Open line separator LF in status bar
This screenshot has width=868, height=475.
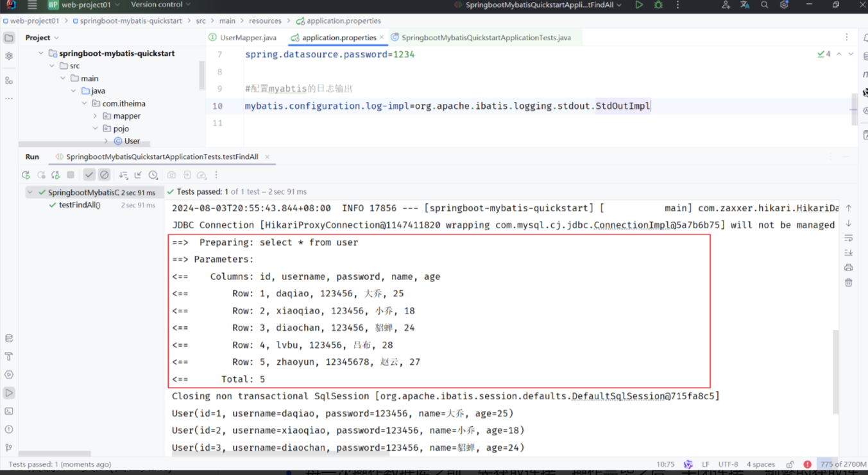pyautogui.click(x=706, y=465)
